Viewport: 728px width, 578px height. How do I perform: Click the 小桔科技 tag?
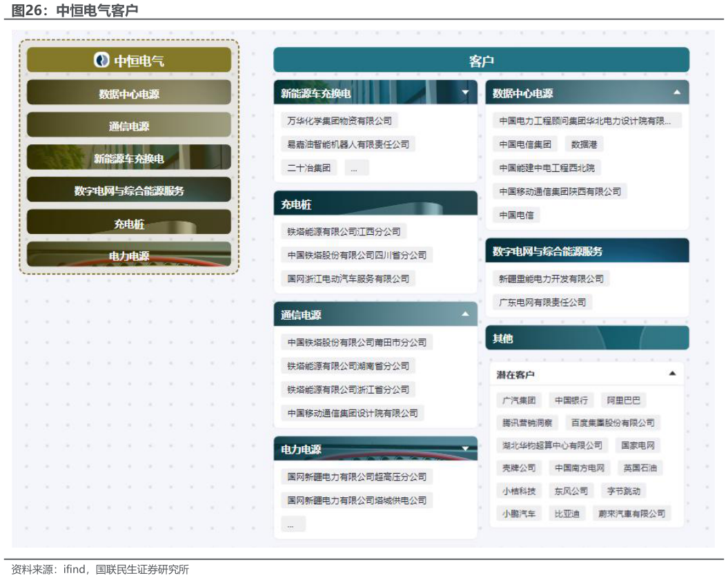[519, 491]
